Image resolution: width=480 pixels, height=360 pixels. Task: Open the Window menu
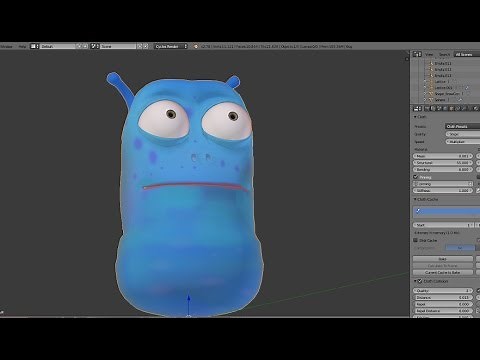(6, 46)
